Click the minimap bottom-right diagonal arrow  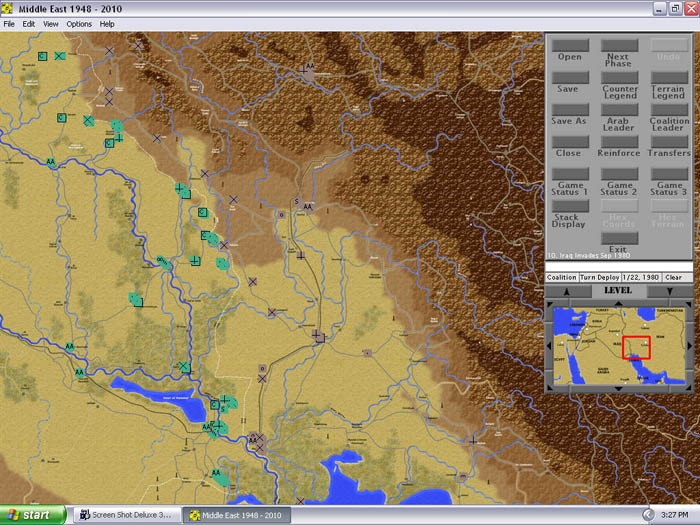point(689,388)
